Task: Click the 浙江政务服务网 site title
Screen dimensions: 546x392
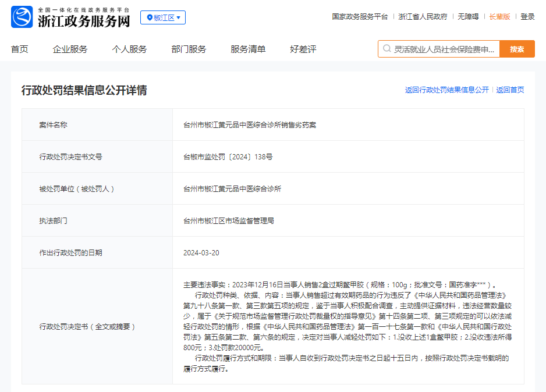Action: [84, 21]
